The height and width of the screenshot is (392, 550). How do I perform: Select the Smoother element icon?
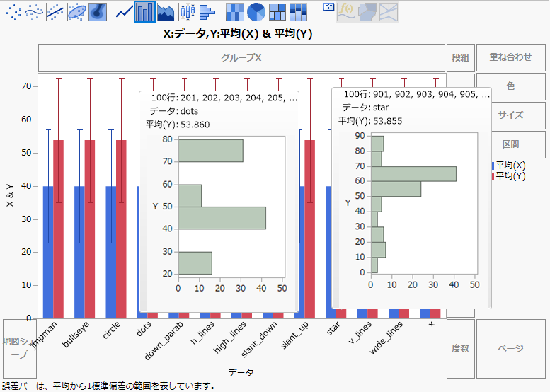[34, 11]
